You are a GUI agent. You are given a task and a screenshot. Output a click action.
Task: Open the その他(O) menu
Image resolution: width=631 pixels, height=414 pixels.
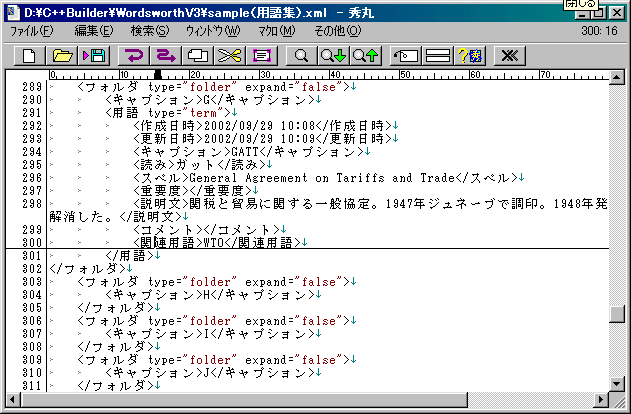coord(329,31)
